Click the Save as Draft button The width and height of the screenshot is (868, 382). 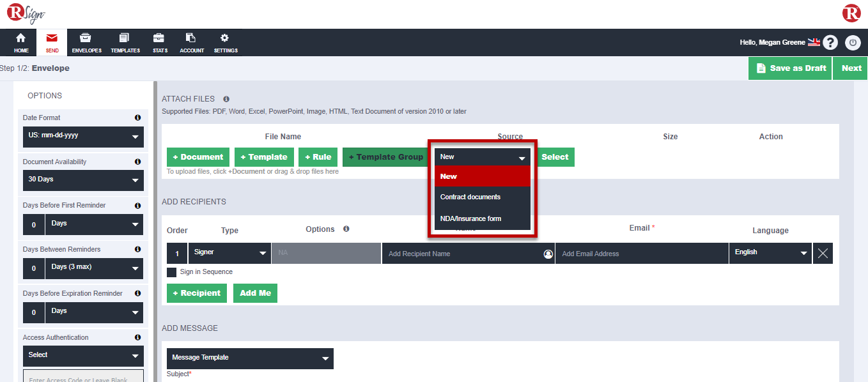pyautogui.click(x=790, y=68)
